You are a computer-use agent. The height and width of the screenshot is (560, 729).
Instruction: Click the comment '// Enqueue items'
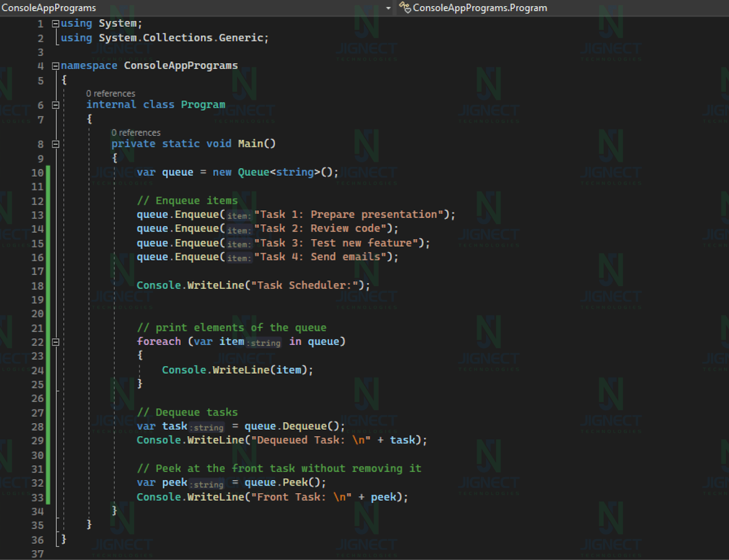coord(187,201)
